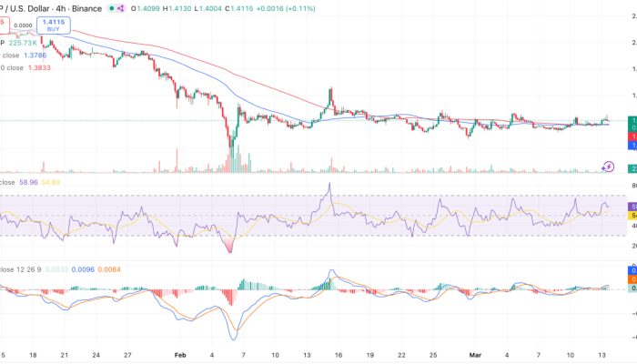Click the Feb label on the time axis

point(179,354)
